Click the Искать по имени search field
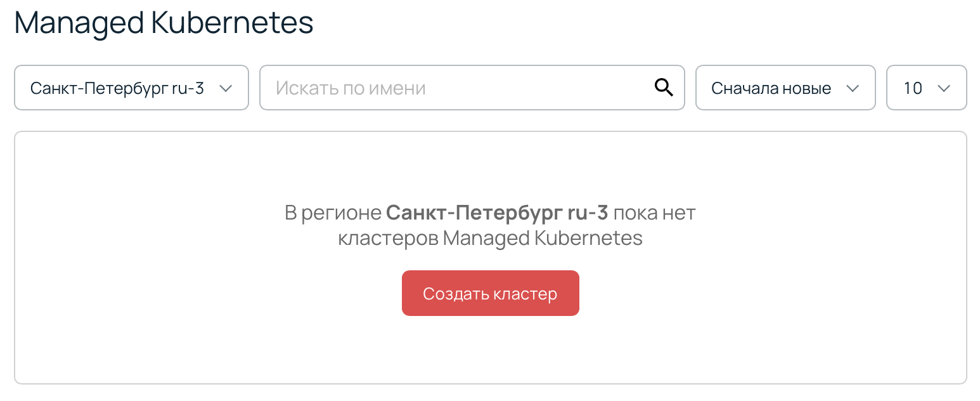 (444, 88)
